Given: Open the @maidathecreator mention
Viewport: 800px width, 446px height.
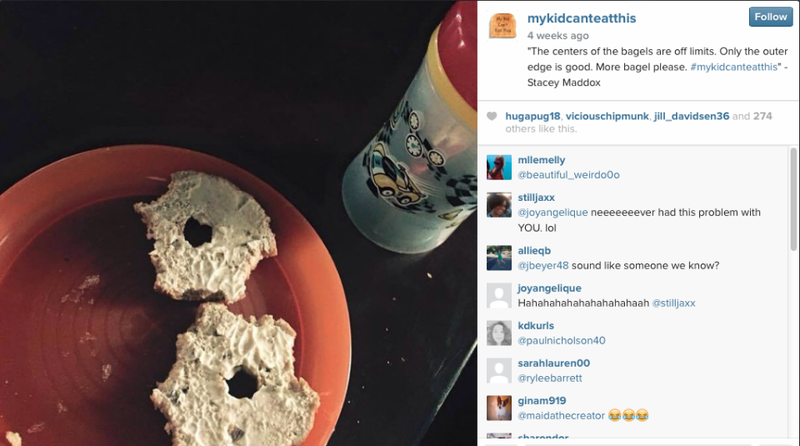Looking at the screenshot, I should [x=561, y=416].
